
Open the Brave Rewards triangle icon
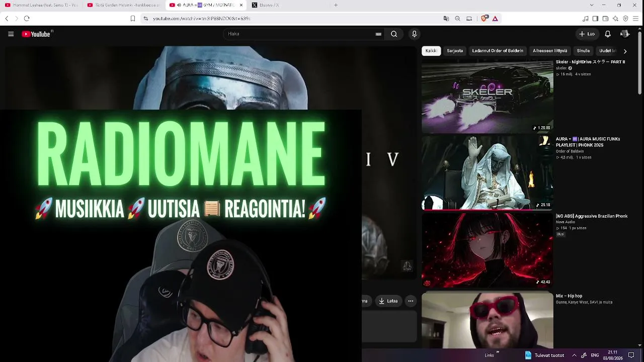(495, 19)
